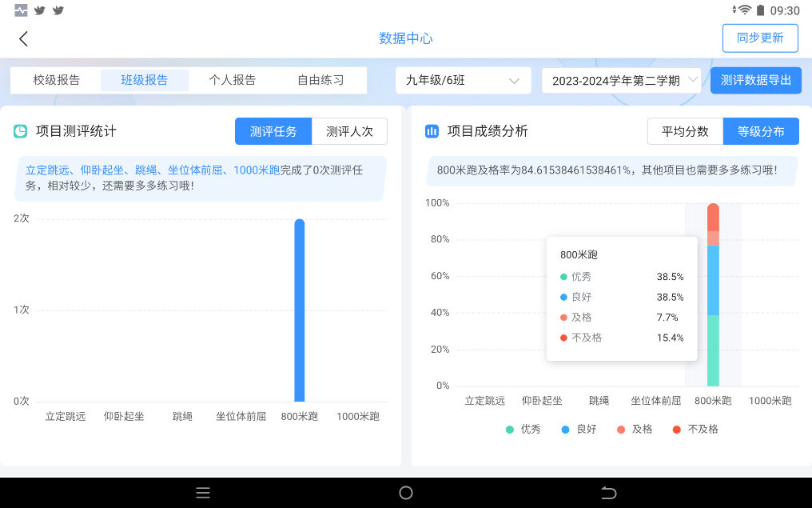Switch to 平均分数 view
The image size is (812, 508).
click(684, 131)
